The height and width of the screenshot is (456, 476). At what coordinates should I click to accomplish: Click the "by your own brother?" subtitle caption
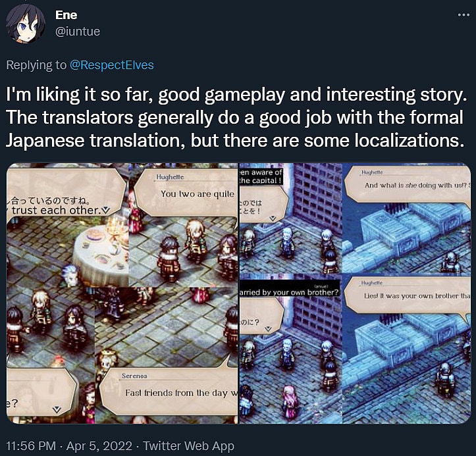pyautogui.click(x=290, y=291)
